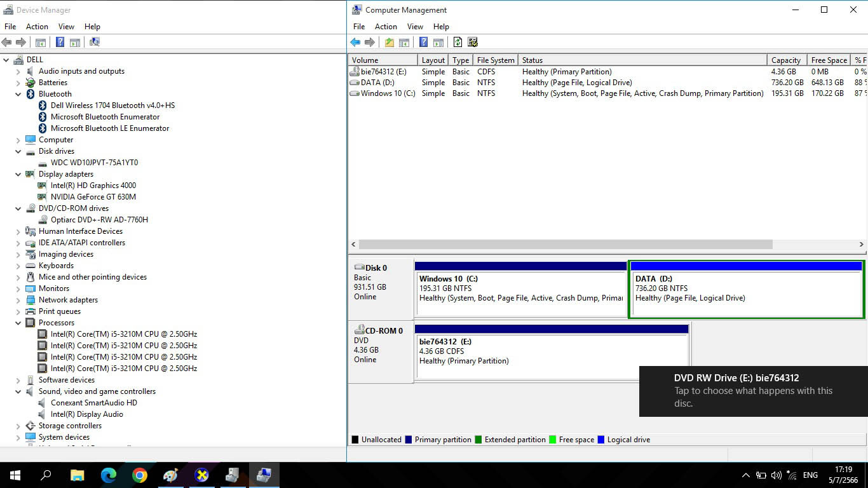Image resolution: width=868 pixels, height=488 pixels.
Task: Sort by Layout column header
Action: [433, 60]
